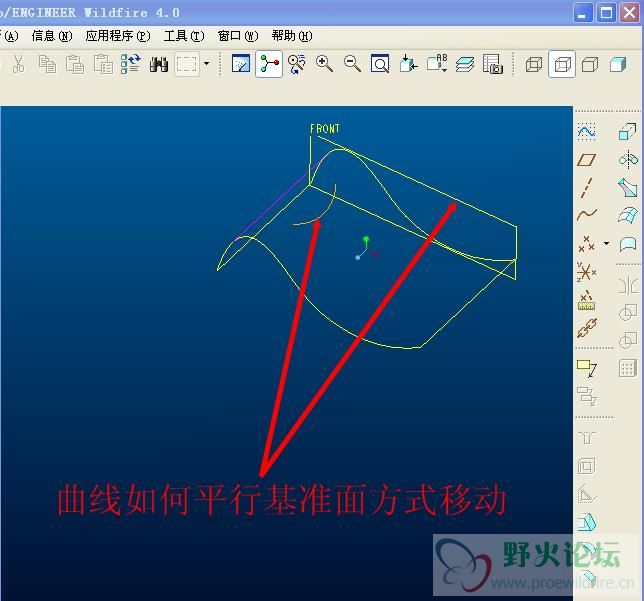644x601 pixels.
Task: Open the Saved View list dropdown
Action: click(437, 63)
